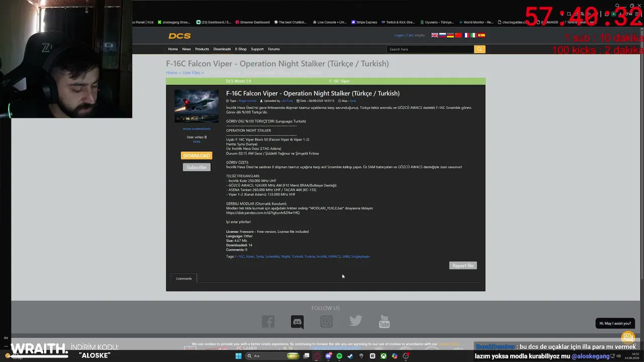644x362 pixels.
Task: Click the orange search magnifier button
Action: click(479, 49)
